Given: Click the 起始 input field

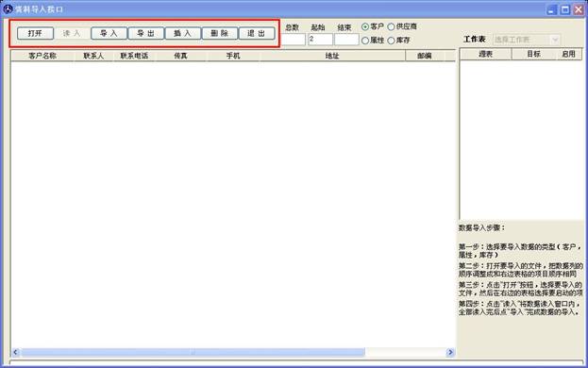Looking at the screenshot, I should pyautogui.click(x=320, y=40).
